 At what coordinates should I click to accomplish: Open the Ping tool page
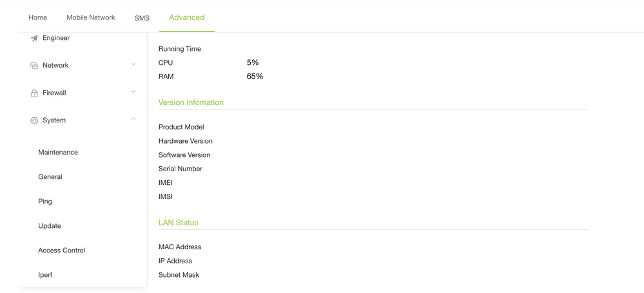click(x=45, y=202)
